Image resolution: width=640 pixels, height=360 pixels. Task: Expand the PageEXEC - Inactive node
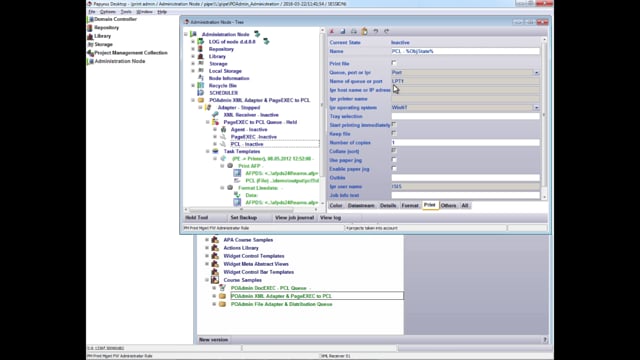point(215,137)
